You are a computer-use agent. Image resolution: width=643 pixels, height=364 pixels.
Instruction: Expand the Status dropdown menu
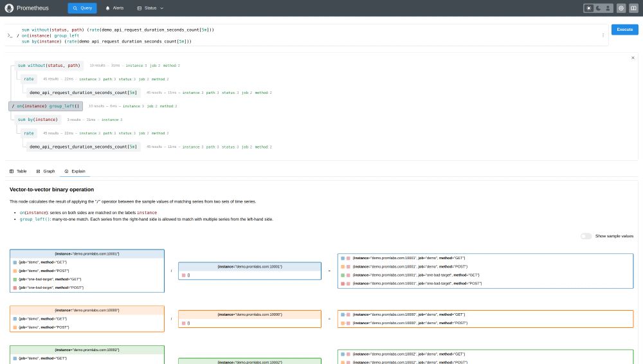(x=150, y=8)
